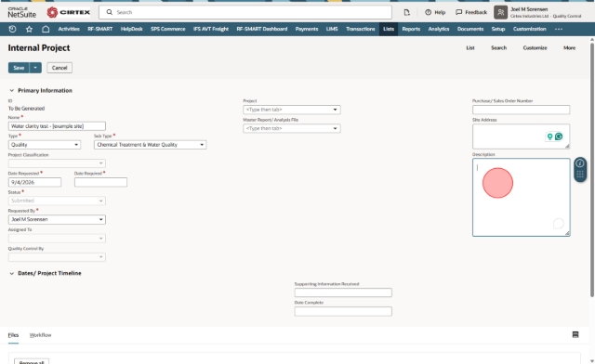The height and width of the screenshot is (364, 595).
Task: Open the Requested By dropdown
Action: (57, 219)
